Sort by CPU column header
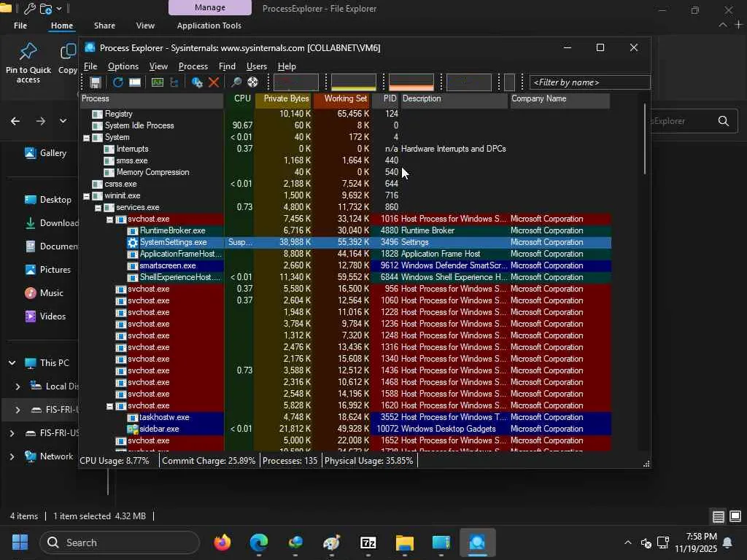 tap(239, 98)
